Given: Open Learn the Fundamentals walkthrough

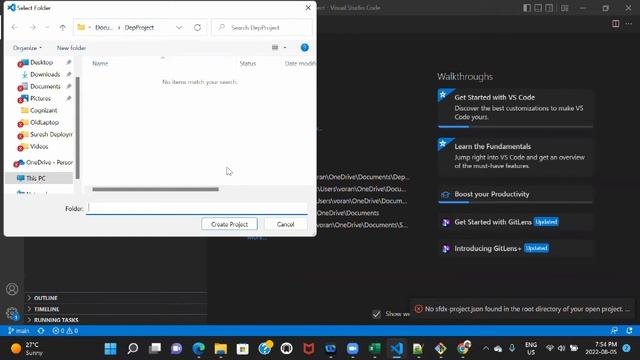Looking at the screenshot, I should [515, 157].
